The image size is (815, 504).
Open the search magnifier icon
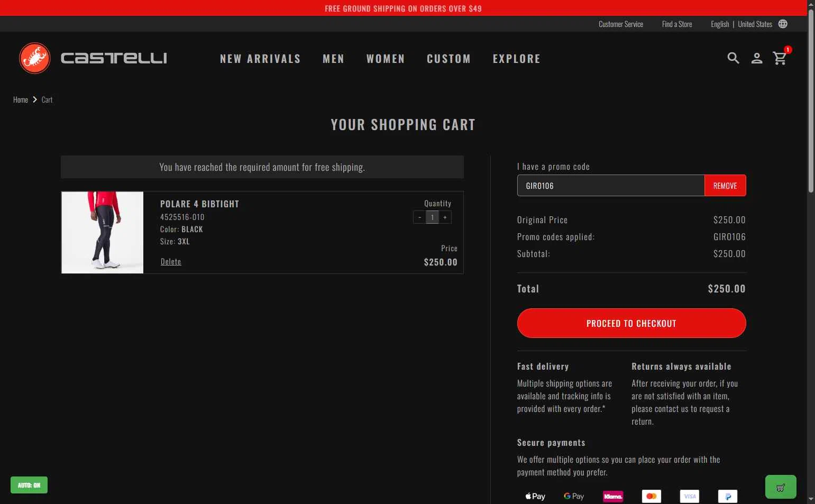tap(733, 58)
